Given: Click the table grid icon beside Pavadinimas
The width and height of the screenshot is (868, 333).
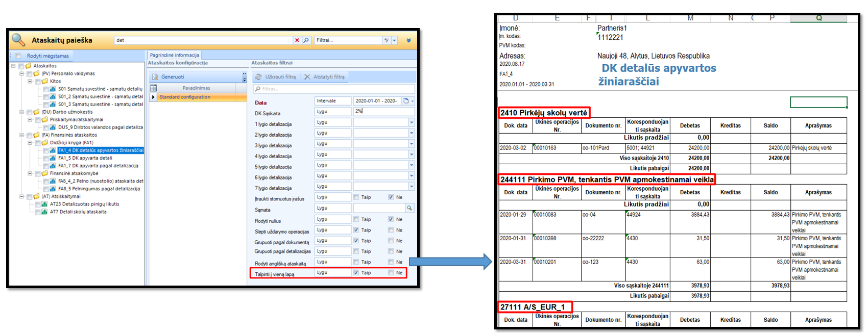Looking at the screenshot, I should coord(153,88).
